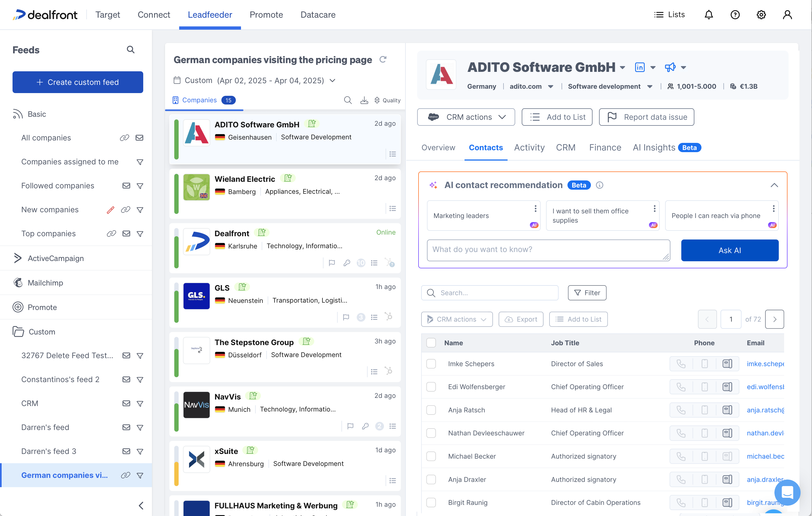Download the companies list export icon
812x516 pixels.
[364, 100]
